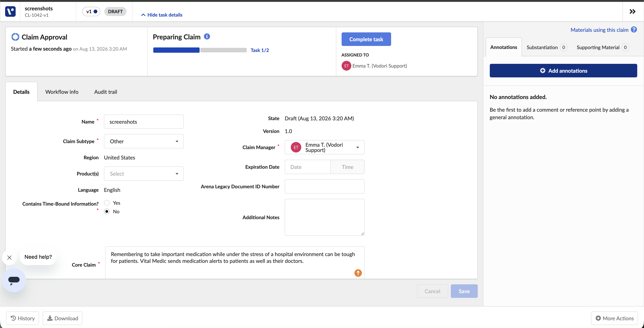
Task: Open the Substantiation tab
Action: (547, 47)
